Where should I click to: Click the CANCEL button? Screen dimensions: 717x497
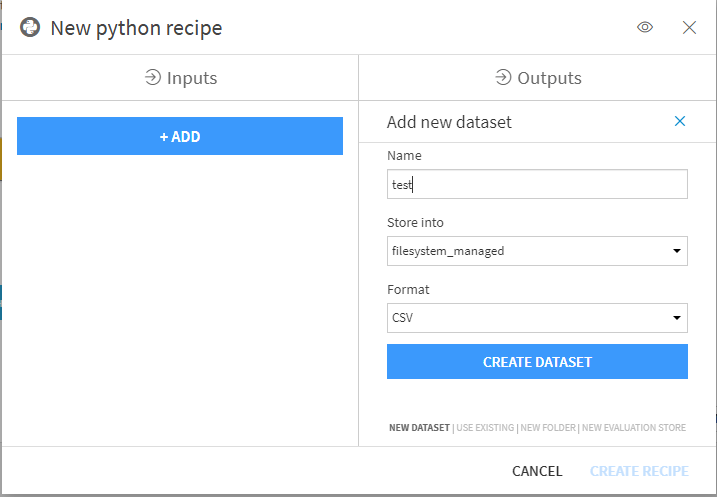tap(537, 471)
